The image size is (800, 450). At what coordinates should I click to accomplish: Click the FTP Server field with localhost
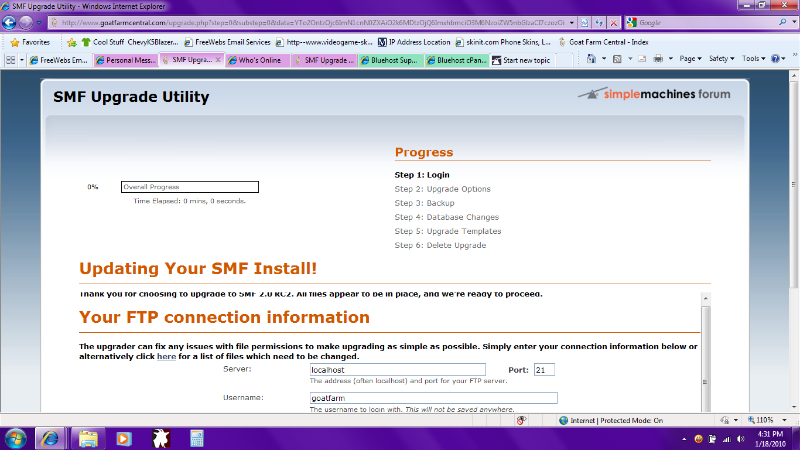[397, 369]
